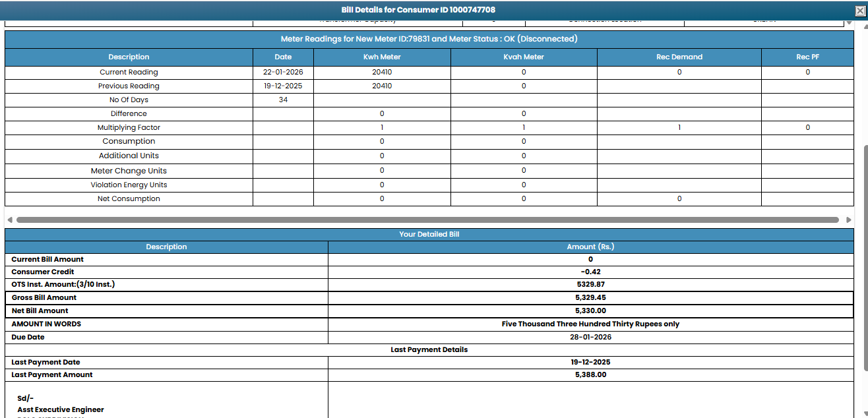Select the Due Date label

coord(28,337)
